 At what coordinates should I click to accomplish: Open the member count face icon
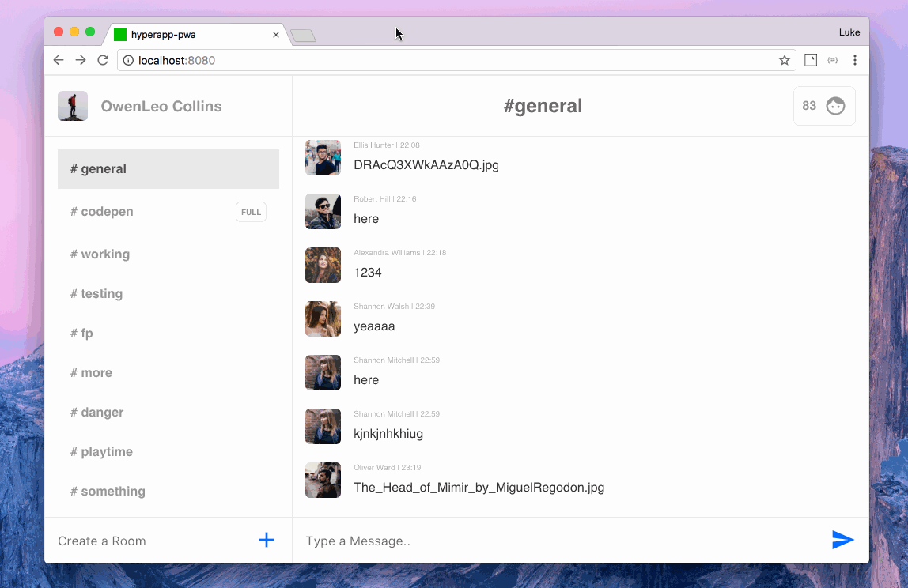835,106
